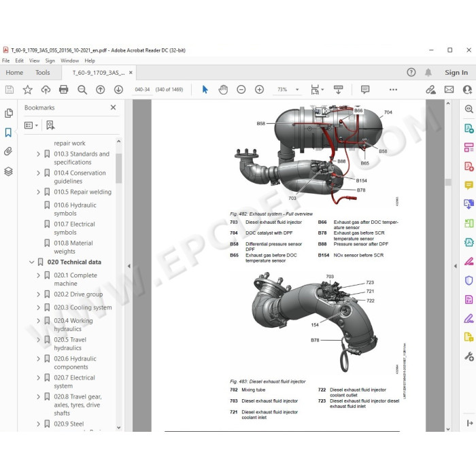Viewport: 476px width, 476px height.
Task: Open more tools with the three dots
Action: (x=393, y=90)
